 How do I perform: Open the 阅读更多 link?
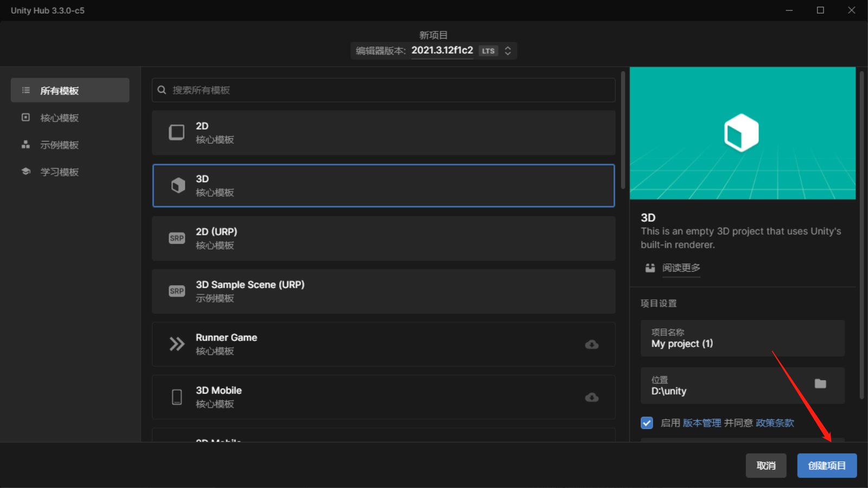[x=681, y=268]
